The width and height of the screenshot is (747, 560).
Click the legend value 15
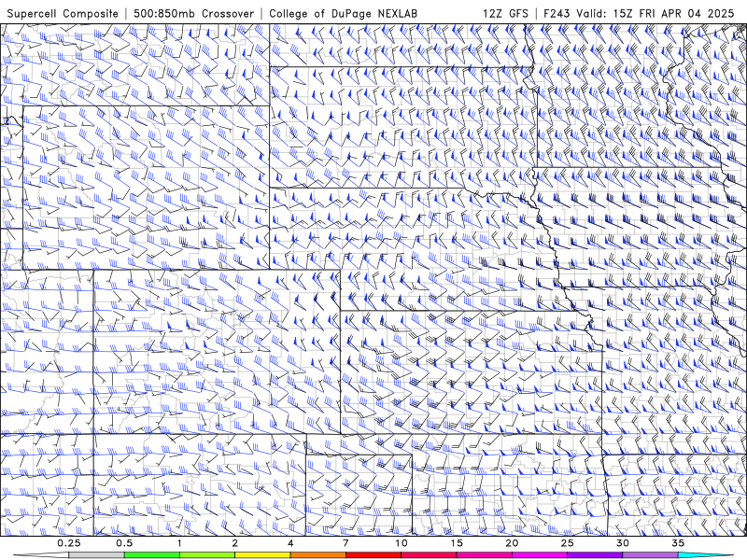click(457, 543)
